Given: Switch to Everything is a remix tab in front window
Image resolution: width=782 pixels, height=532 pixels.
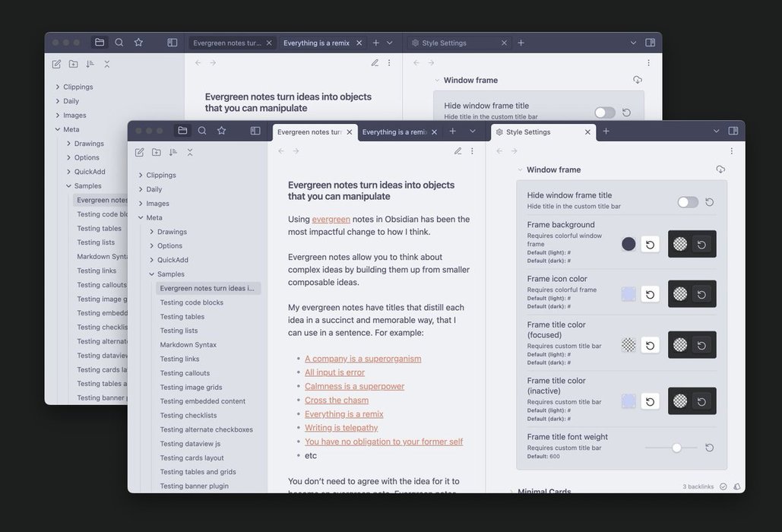Looking at the screenshot, I should point(394,132).
